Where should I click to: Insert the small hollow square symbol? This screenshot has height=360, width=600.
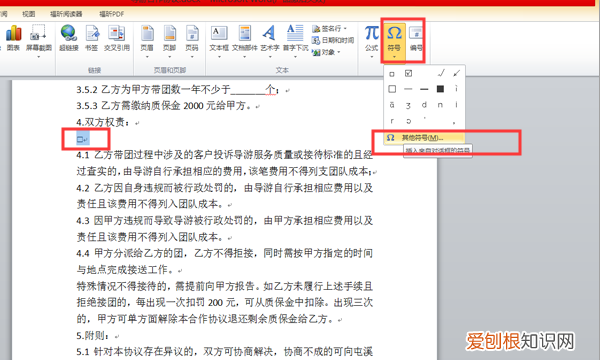point(392,73)
